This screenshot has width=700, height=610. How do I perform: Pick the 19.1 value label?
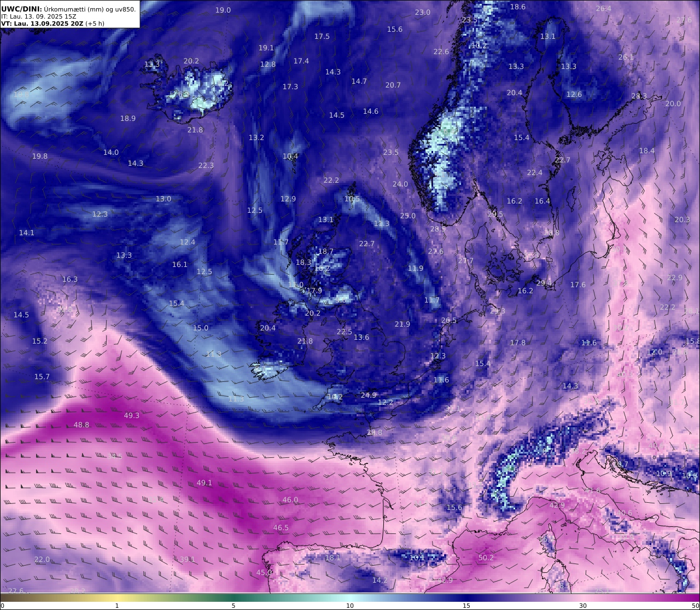coord(266,48)
